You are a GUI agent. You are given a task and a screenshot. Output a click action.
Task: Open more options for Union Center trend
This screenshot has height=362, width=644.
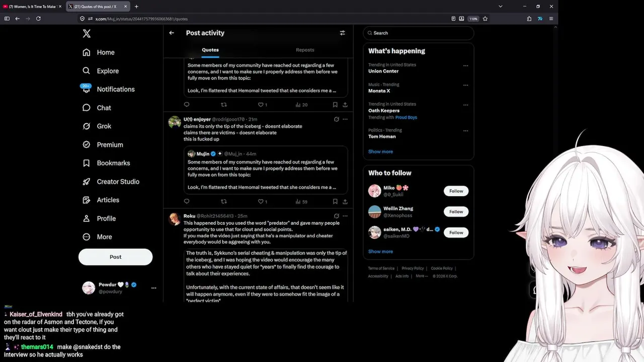pos(465,65)
